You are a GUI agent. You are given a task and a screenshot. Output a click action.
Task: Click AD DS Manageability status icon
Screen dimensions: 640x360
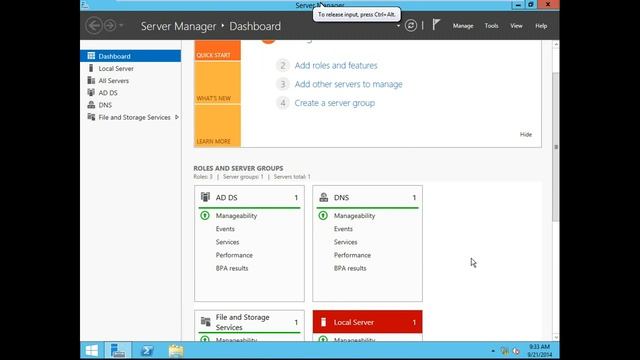(205, 216)
